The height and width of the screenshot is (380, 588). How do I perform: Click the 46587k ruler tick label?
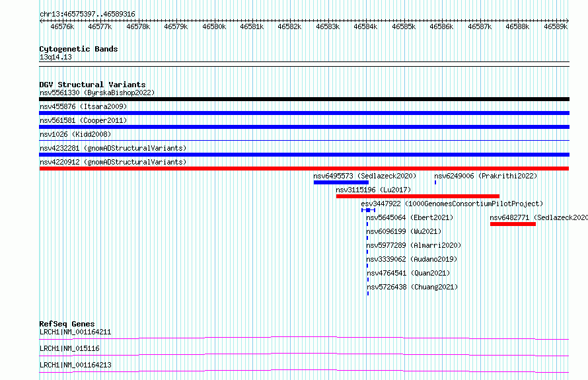pyautogui.click(x=480, y=26)
